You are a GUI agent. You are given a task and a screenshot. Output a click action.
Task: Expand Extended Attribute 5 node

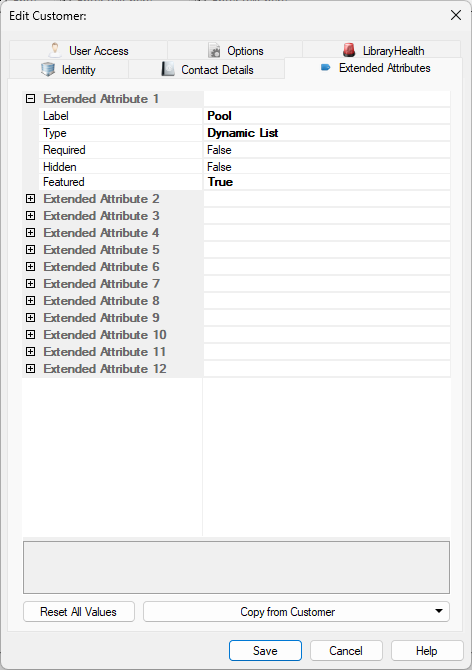pos(30,250)
